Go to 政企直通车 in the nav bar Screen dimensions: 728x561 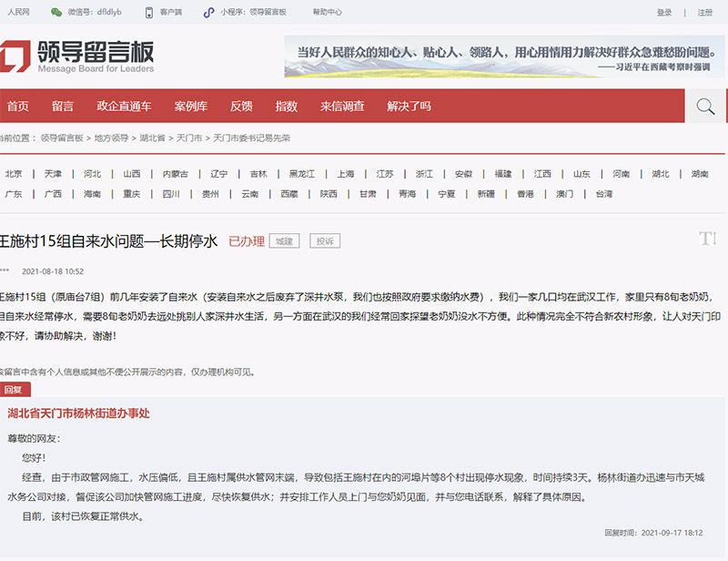pos(124,107)
